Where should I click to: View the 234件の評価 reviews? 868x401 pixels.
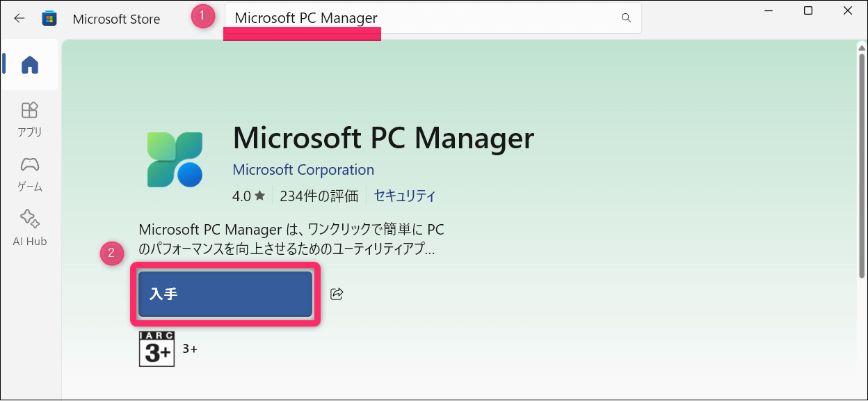tap(319, 196)
